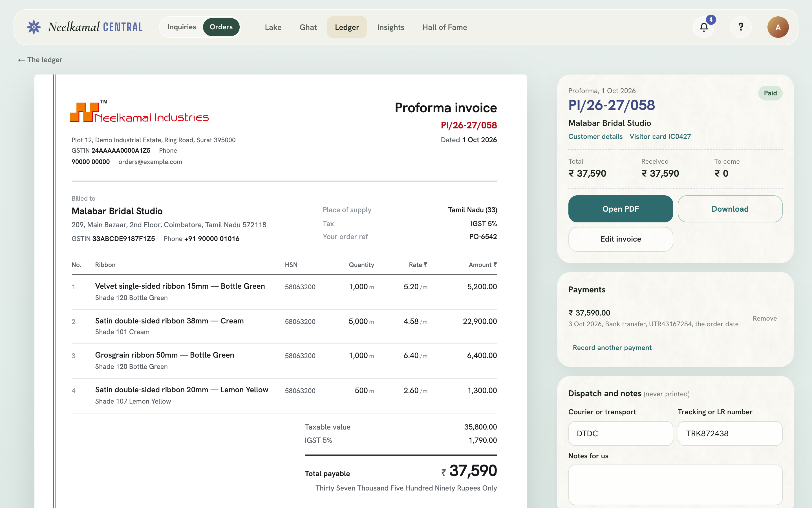Click the IGST 5% amount 1,790.00
Screen dimensions: 812x508
pyautogui.click(x=482, y=441)
